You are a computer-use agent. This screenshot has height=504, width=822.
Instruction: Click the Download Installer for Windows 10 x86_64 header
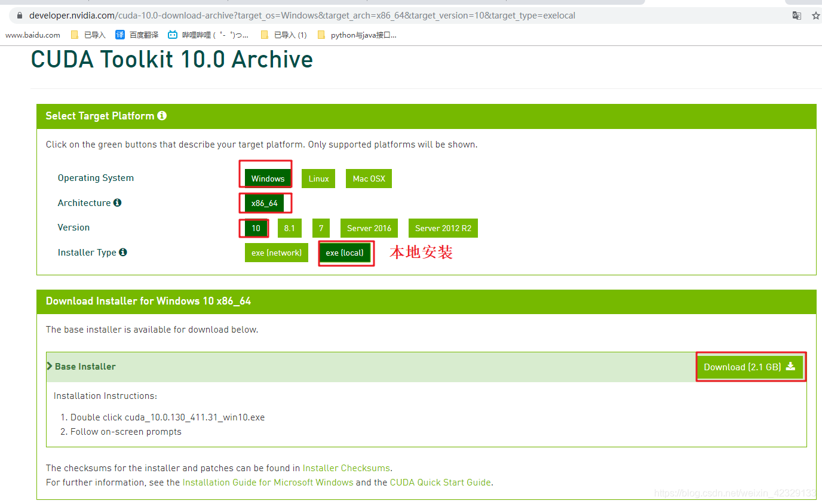(149, 301)
